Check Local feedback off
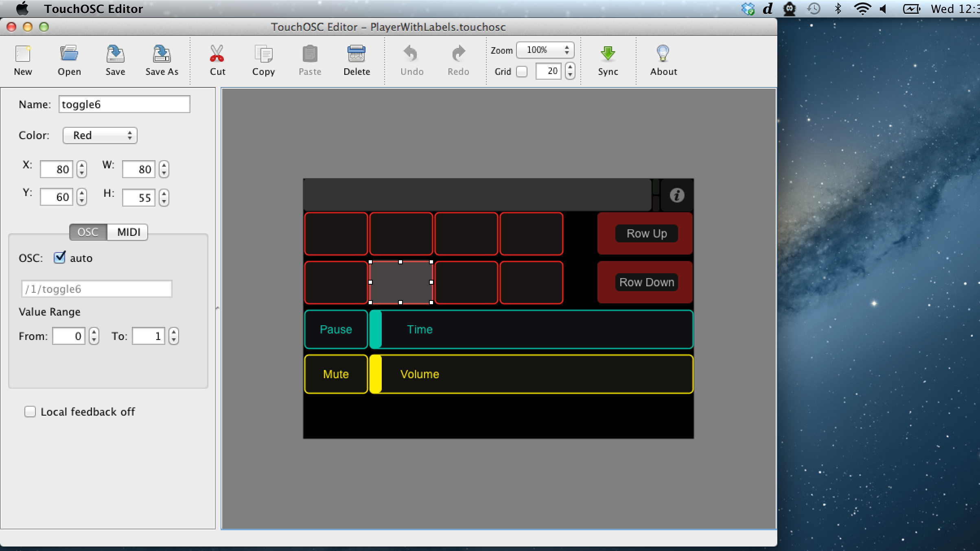 tap(30, 412)
